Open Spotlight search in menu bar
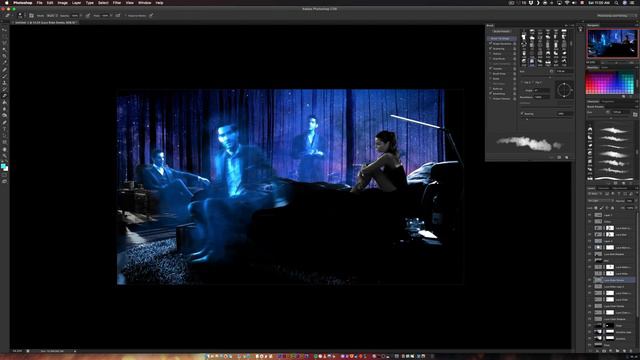This screenshot has height=360, width=640. point(616,3)
